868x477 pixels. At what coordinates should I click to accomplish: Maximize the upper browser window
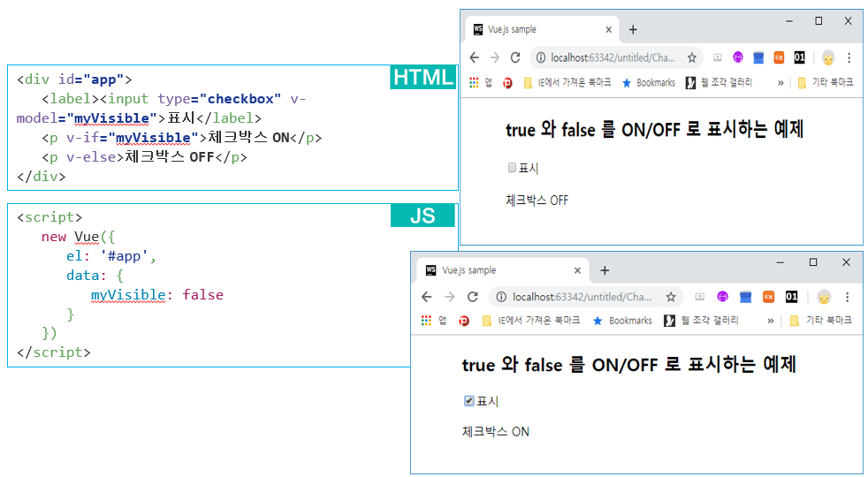pyautogui.click(x=819, y=21)
